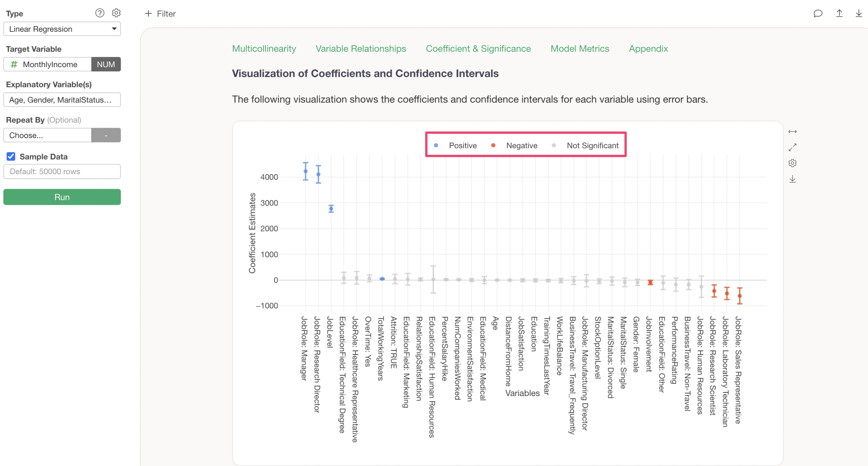This screenshot has height=466, width=868.
Task: Click the plus icon to add a filter
Action: pos(148,14)
